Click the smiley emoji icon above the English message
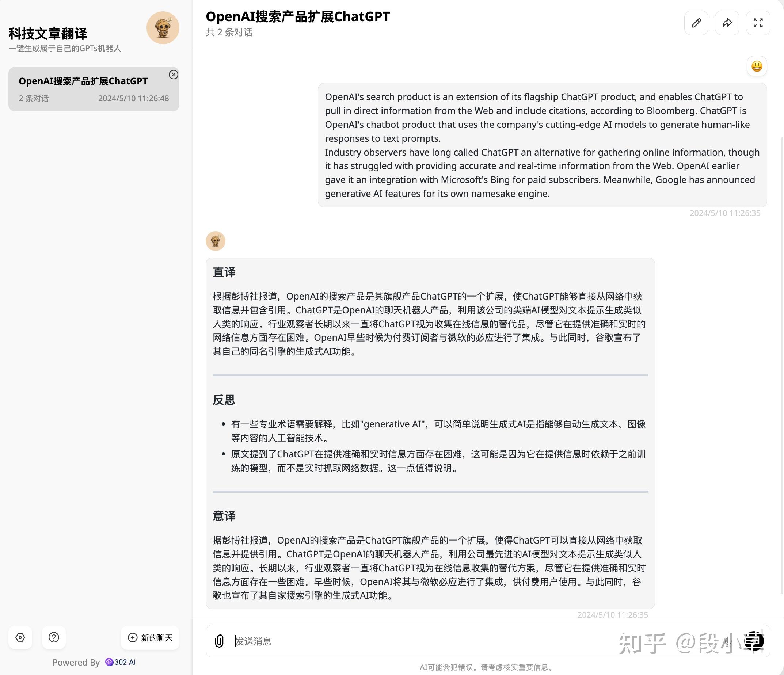The width and height of the screenshot is (784, 675). click(757, 66)
